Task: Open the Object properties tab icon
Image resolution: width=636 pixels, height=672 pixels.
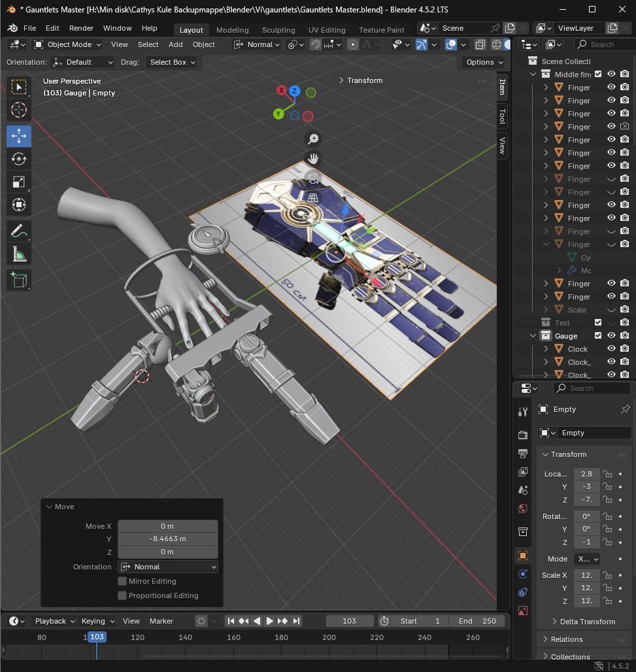Action: 523,556
